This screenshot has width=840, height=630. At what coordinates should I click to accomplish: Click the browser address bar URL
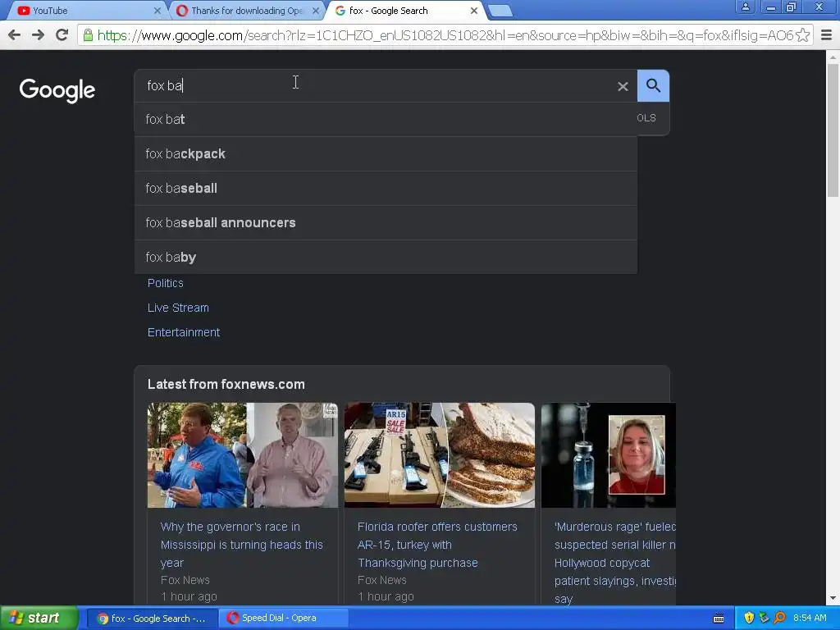coord(445,35)
